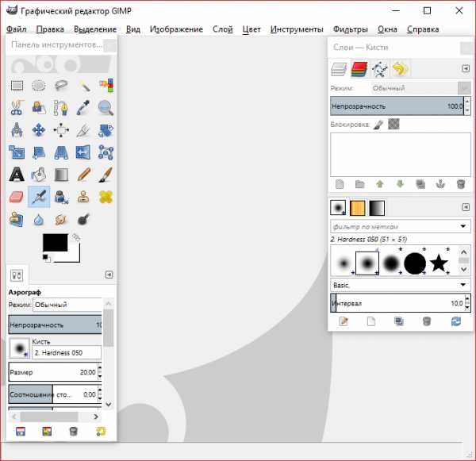
Task: Select the Move tool
Action: click(x=39, y=130)
